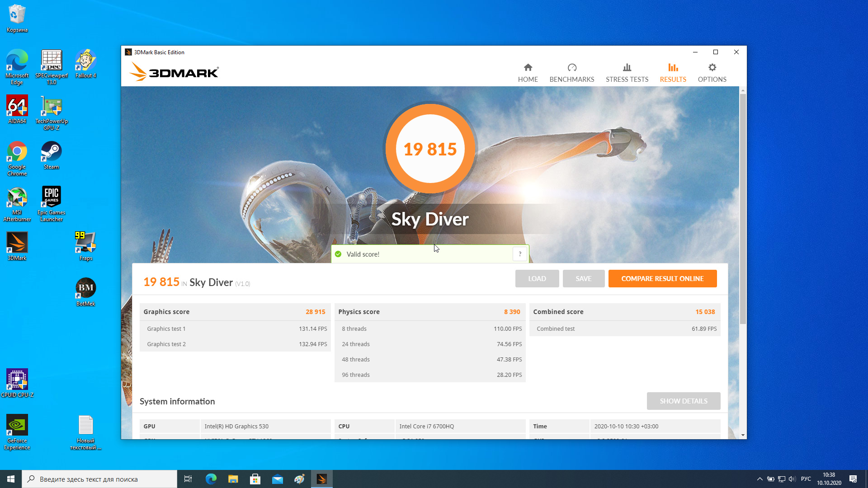868x488 pixels.
Task: Select GeForce Experience desktop icon
Action: tap(17, 432)
